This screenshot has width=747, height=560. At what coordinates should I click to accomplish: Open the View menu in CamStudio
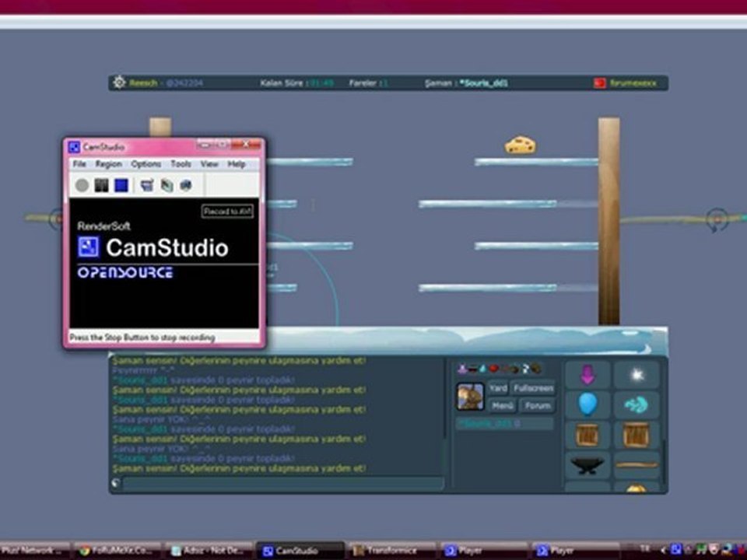pos(209,164)
